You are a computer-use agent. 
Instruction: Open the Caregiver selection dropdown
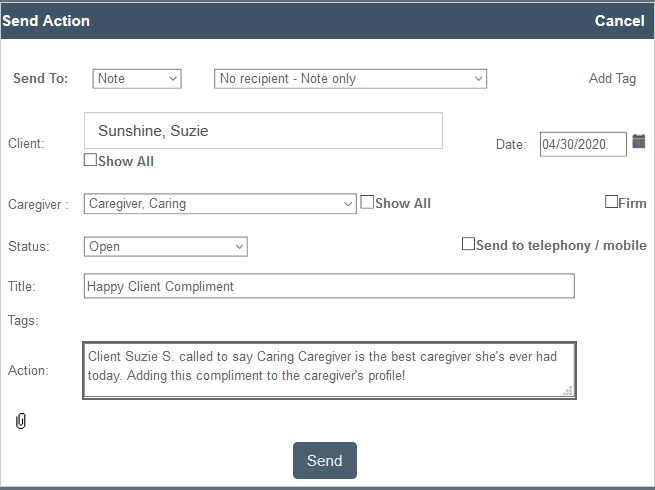click(x=220, y=204)
